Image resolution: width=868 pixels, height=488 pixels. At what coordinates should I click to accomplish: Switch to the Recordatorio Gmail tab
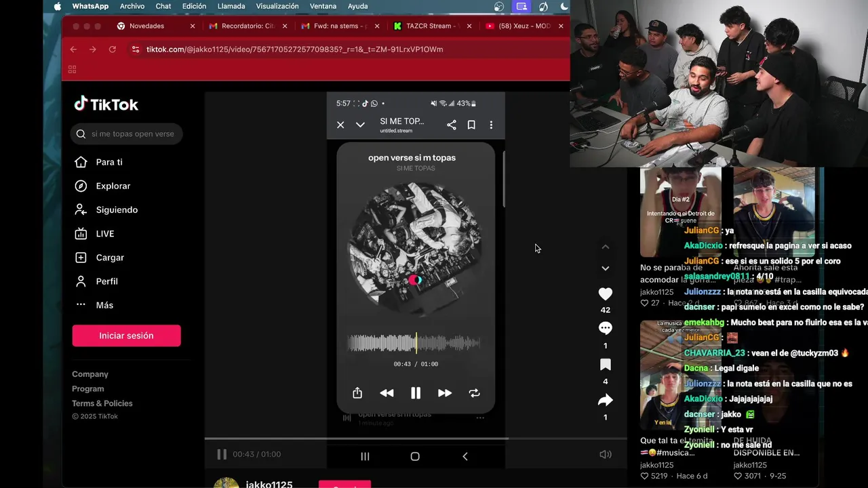248,26
